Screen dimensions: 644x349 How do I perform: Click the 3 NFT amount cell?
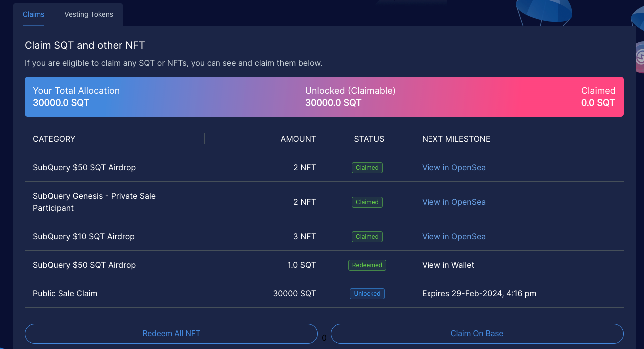click(x=305, y=236)
